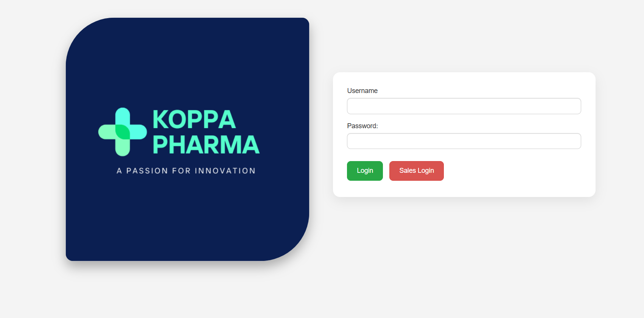
Task: Click the green cross Koppa Pharma logo icon
Action: click(123, 132)
